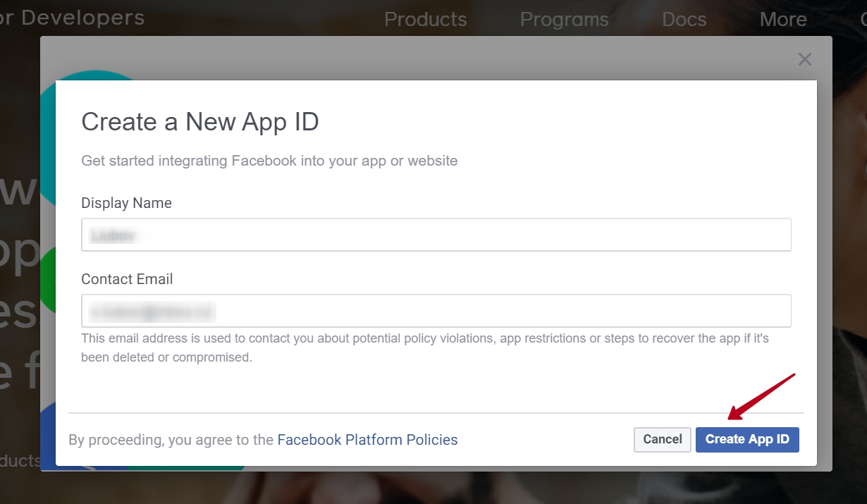Click the 'for Developers' site logo
The height and width of the screenshot is (504, 867).
point(72,18)
